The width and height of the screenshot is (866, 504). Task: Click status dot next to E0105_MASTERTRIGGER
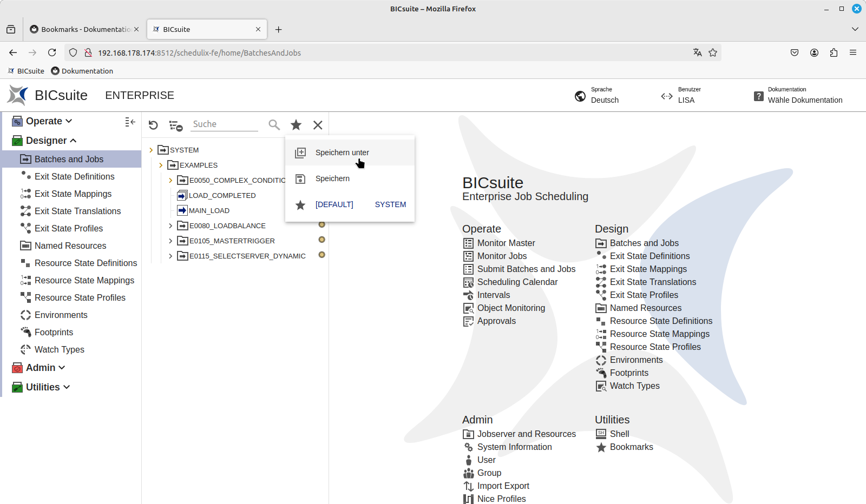(x=322, y=240)
